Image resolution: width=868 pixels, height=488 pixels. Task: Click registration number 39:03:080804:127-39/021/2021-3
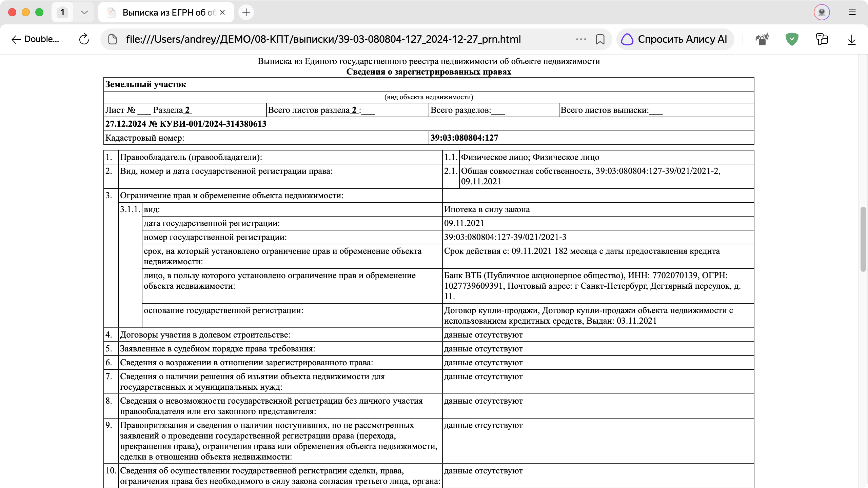point(505,237)
